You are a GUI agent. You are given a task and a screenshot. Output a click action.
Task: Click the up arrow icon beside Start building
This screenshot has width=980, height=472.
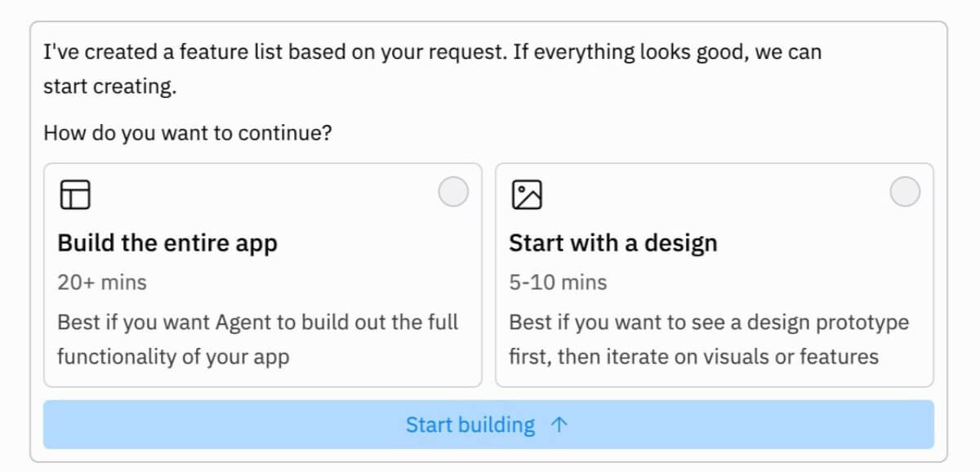(x=559, y=425)
